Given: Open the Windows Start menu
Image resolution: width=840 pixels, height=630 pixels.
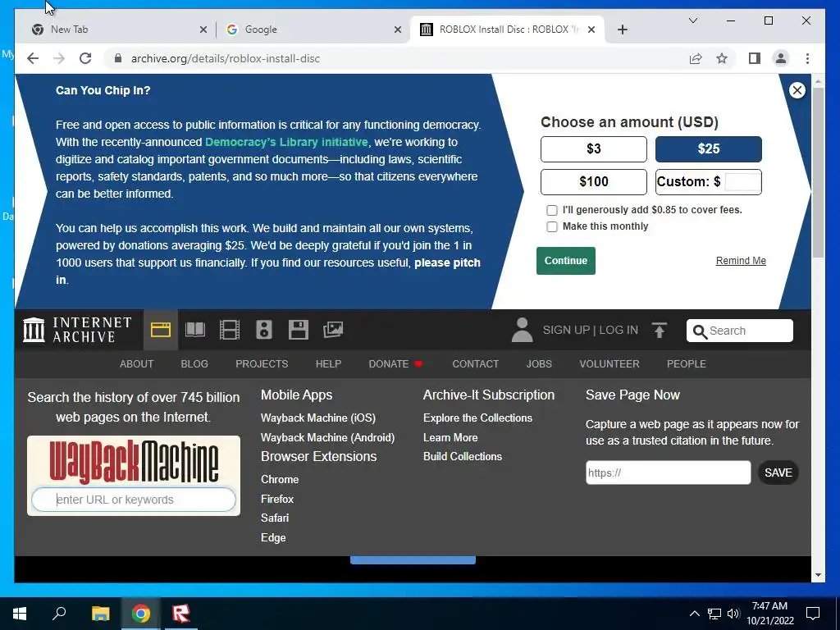Looking at the screenshot, I should pyautogui.click(x=20, y=614).
